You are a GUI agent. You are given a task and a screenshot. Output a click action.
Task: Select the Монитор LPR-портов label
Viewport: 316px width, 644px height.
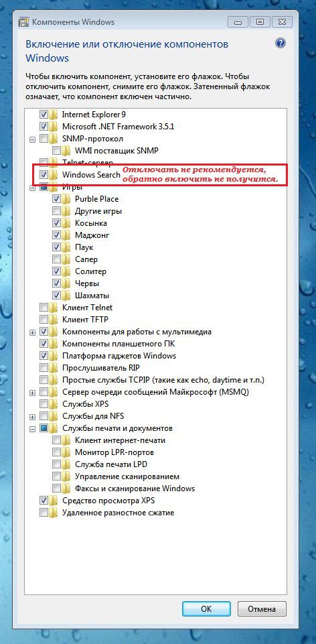point(114,452)
